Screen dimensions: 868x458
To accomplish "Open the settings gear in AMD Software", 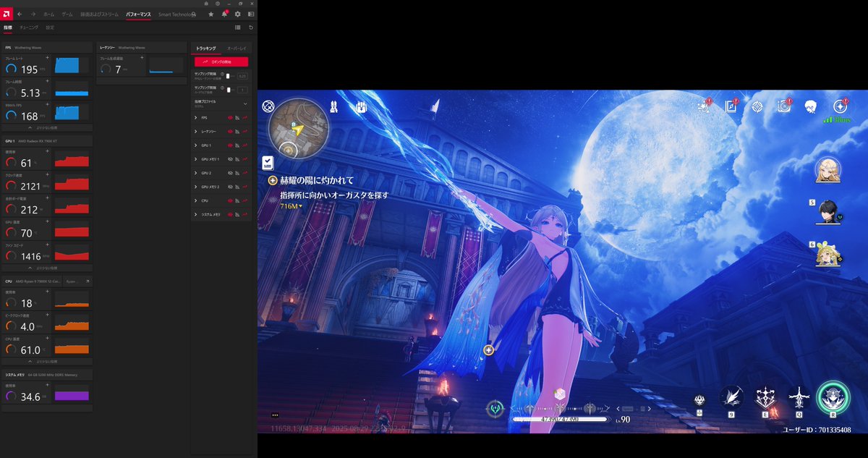I will pos(237,14).
